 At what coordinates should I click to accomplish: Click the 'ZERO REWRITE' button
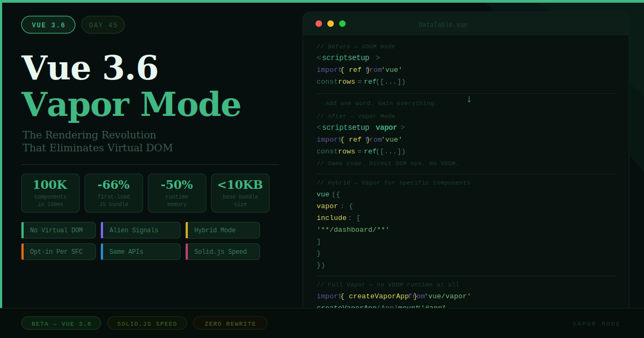click(x=230, y=323)
